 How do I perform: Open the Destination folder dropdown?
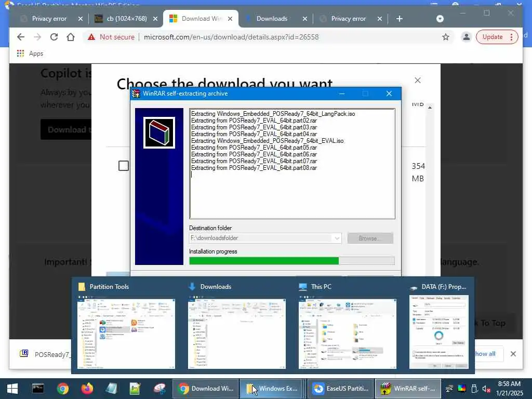pyautogui.click(x=337, y=238)
